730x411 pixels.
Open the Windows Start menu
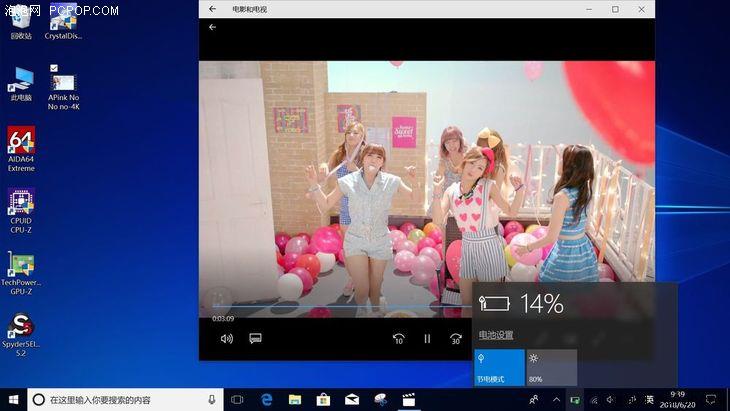[x=13, y=399]
